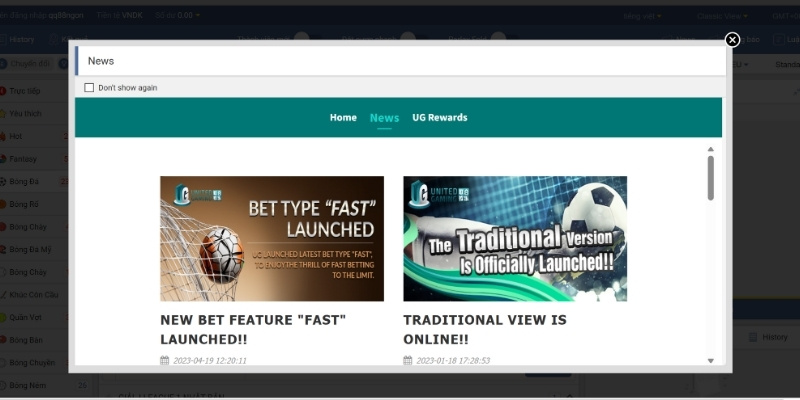Open the tiếng việt language dropdown

(642, 16)
